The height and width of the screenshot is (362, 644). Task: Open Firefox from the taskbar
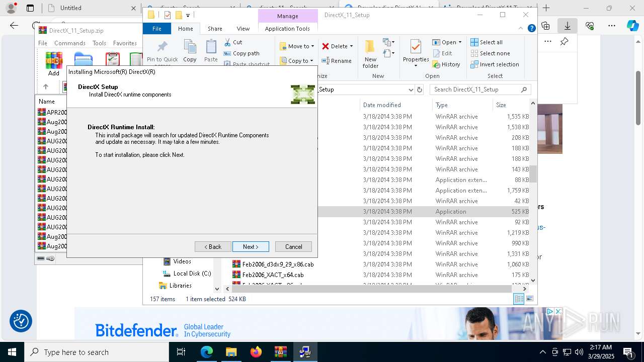(x=256, y=352)
